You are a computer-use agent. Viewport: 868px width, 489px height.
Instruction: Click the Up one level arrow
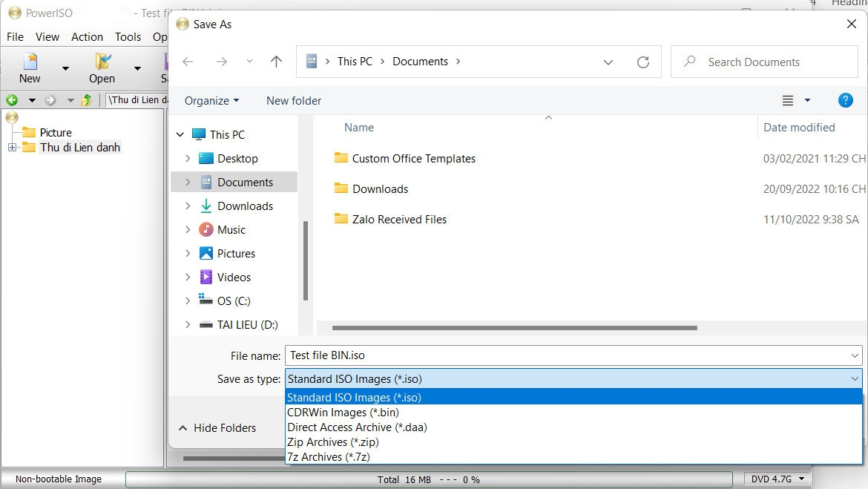tap(276, 62)
